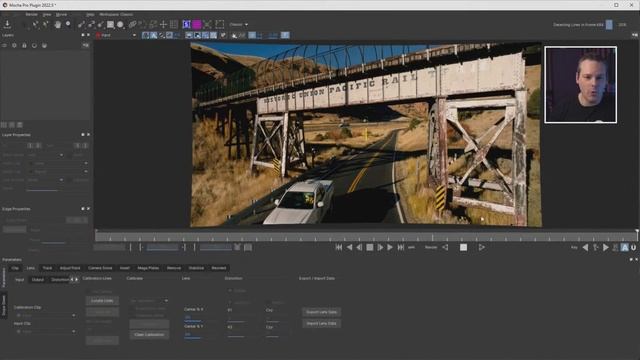Viewport: 640px width, 360px height.
Task: Click the render stop square button
Action: (x=463, y=247)
